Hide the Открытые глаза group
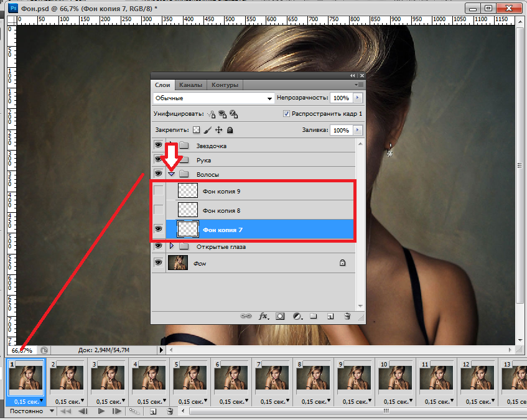527x420 pixels. click(158, 246)
